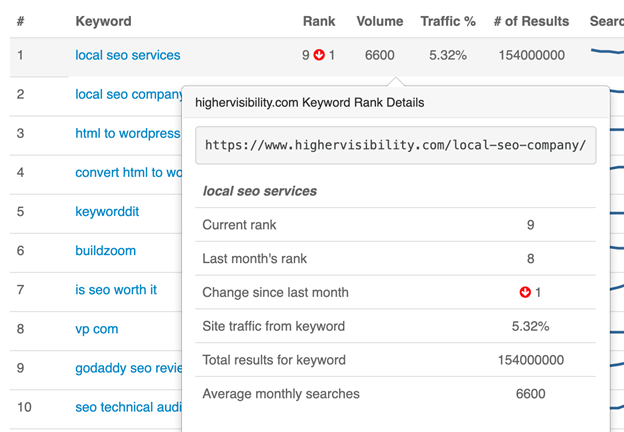Open the 'local seo company' keyword link
This screenshot has width=624, height=432.
pyautogui.click(x=129, y=94)
